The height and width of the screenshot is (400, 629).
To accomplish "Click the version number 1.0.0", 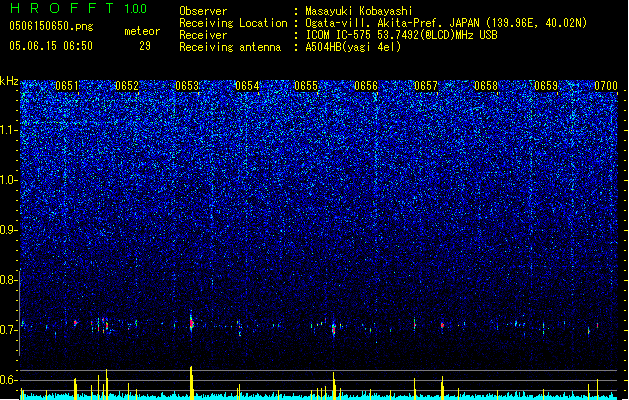I will 136,8.
